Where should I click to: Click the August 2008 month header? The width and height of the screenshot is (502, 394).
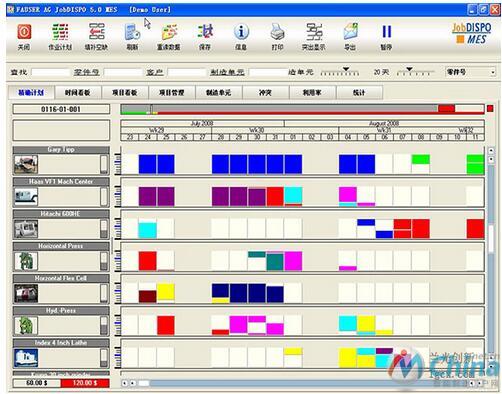tap(384, 123)
